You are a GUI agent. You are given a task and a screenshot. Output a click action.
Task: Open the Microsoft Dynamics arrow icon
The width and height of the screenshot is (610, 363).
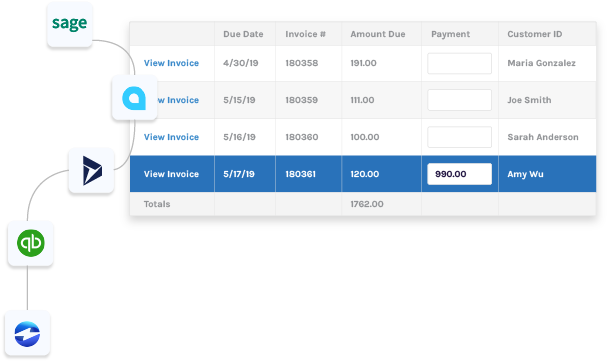click(x=92, y=170)
